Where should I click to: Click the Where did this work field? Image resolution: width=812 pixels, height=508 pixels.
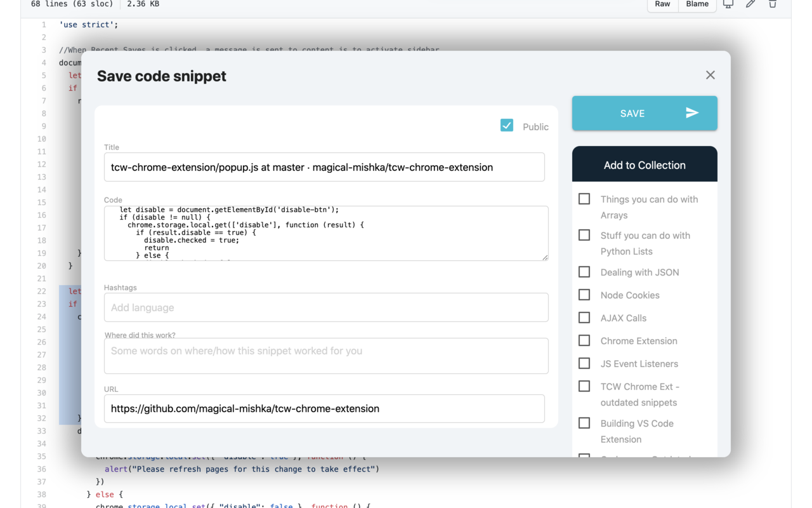(x=326, y=356)
